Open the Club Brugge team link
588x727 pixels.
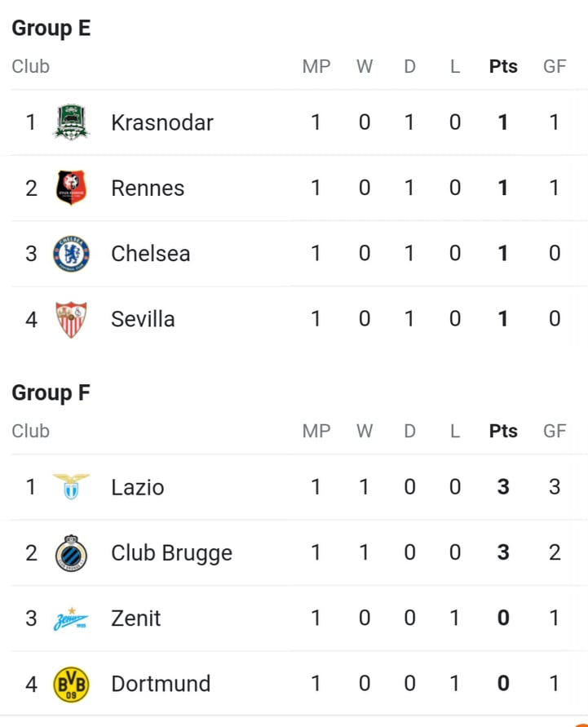(x=171, y=553)
